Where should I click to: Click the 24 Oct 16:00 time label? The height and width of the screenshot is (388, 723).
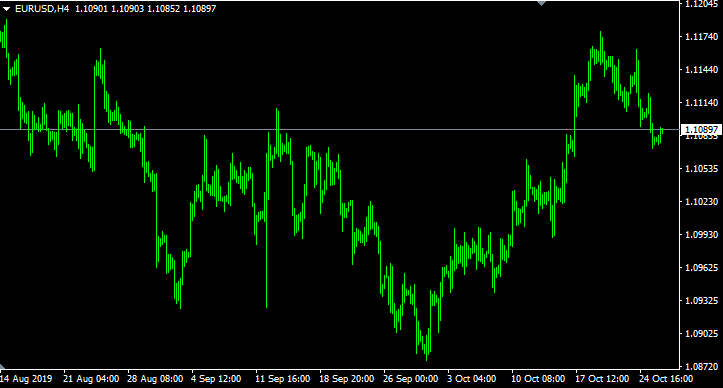(666, 379)
